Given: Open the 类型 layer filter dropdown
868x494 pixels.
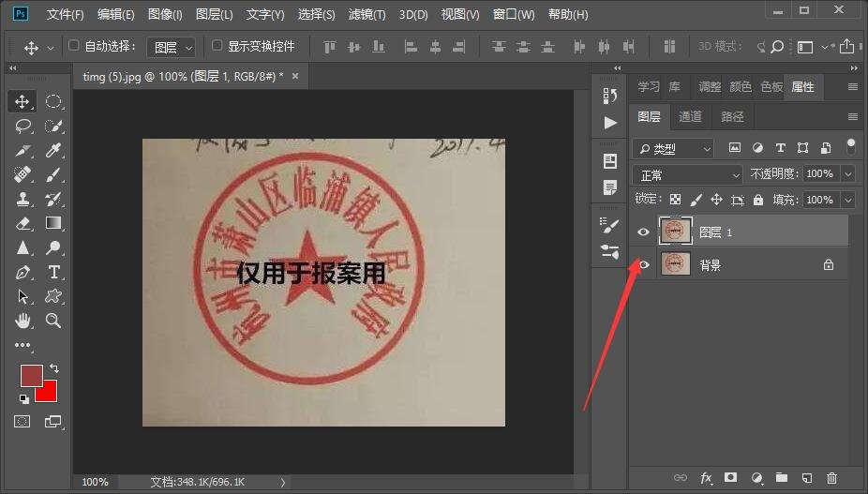Looking at the screenshot, I should [x=673, y=148].
